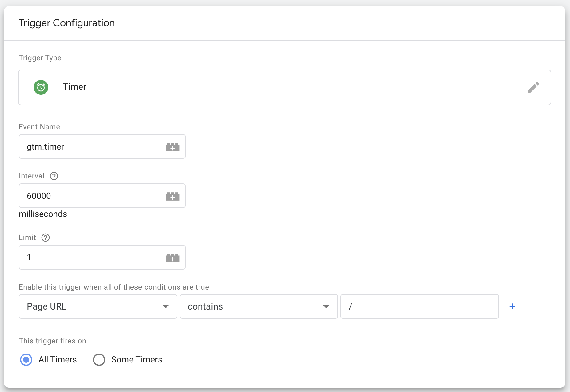
Task: Click the Trigger Type label
Action: coord(40,58)
